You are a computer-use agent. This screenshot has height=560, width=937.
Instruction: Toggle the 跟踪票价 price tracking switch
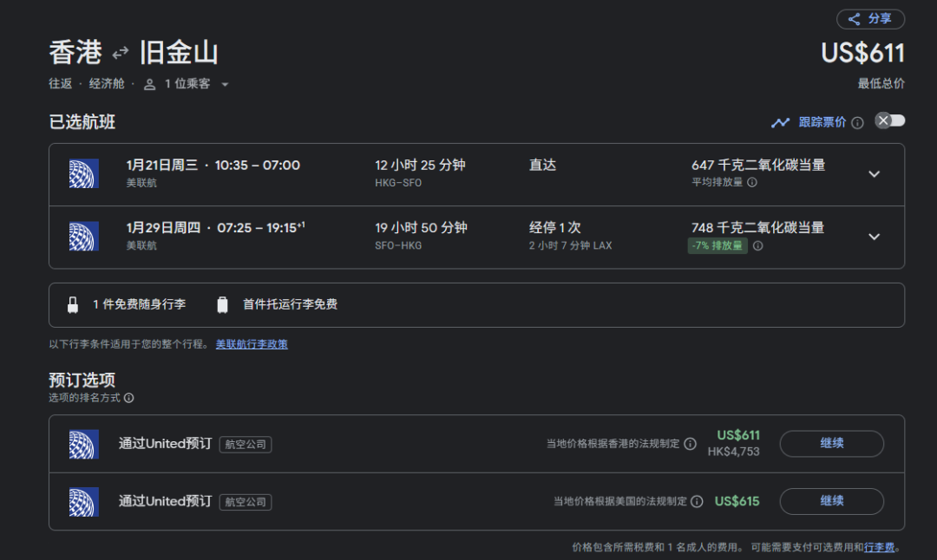(889, 120)
